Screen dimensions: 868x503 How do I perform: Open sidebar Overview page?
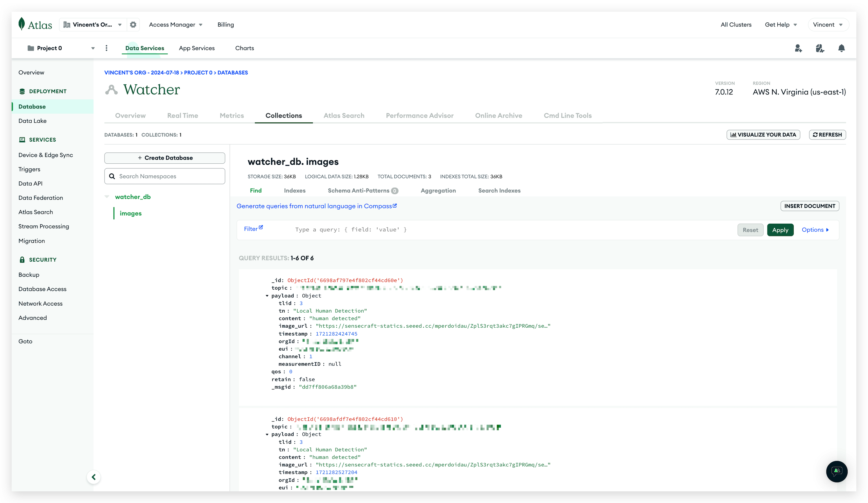pyautogui.click(x=31, y=72)
